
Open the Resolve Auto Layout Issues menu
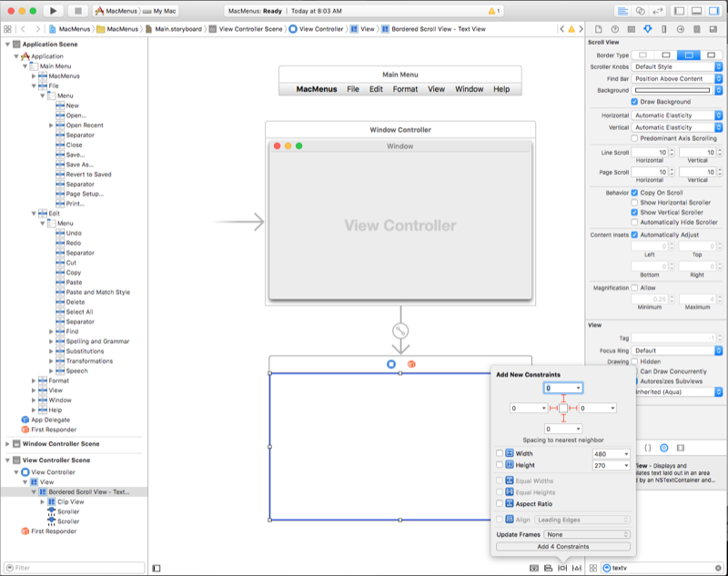[576, 567]
